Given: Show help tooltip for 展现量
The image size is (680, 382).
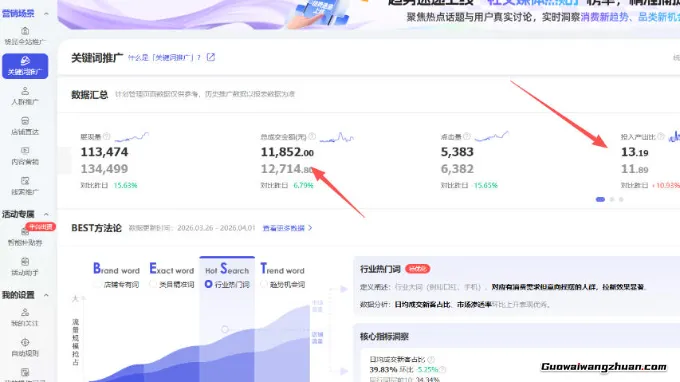Looking at the screenshot, I should (x=107, y=137).
